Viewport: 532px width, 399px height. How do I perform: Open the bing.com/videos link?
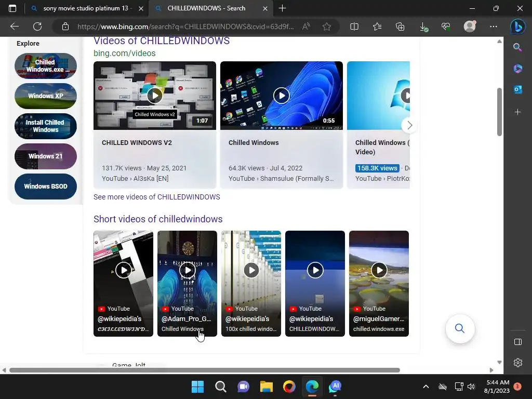125,54
